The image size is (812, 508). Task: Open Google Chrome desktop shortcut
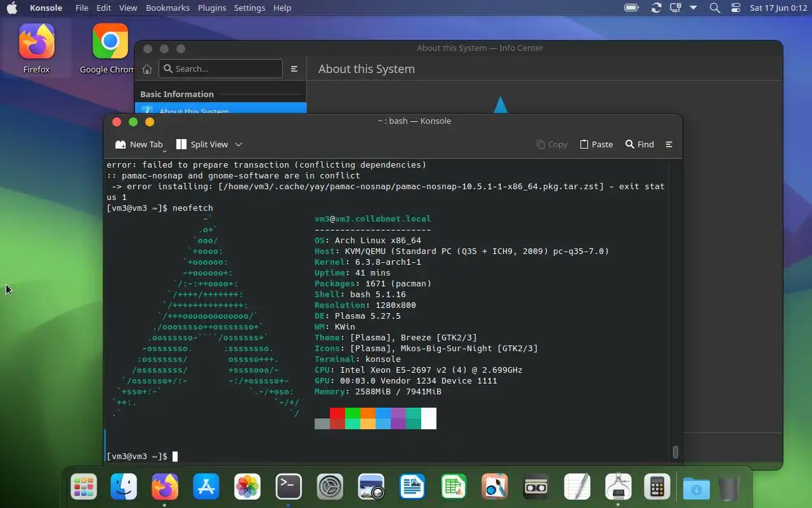109,49
